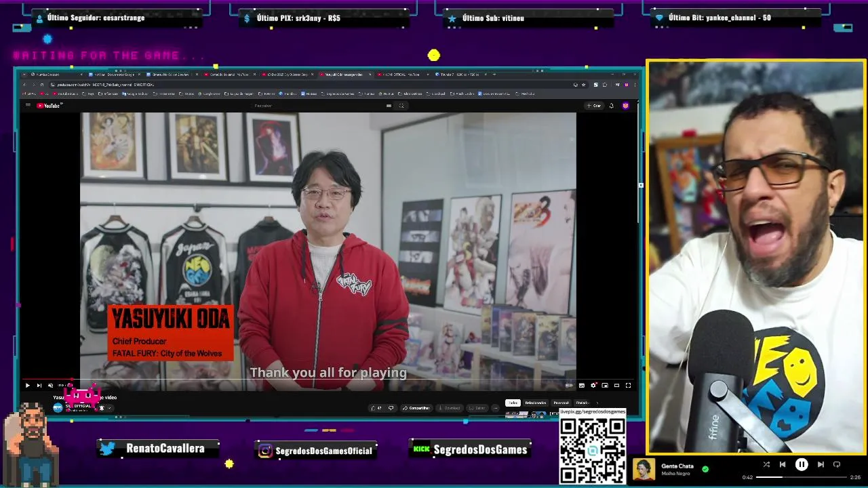Switch YouTube player to theater mode
This screenshot has height=488, width=868.
tap(616, 386)
